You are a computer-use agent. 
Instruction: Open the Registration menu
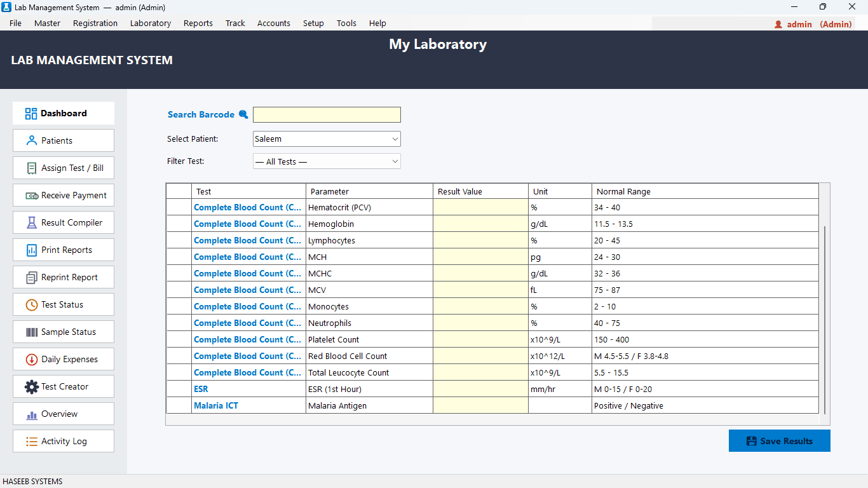pos(95,23)
